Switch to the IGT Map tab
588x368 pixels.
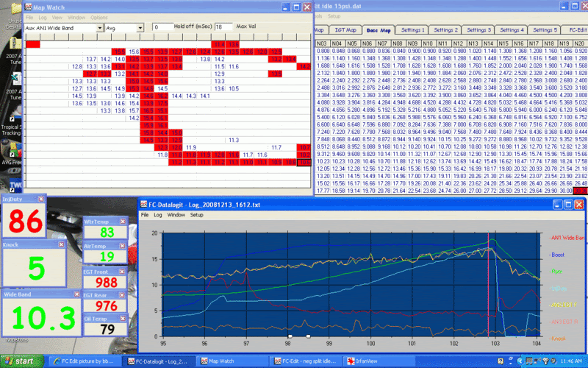[x=345, y=30]
